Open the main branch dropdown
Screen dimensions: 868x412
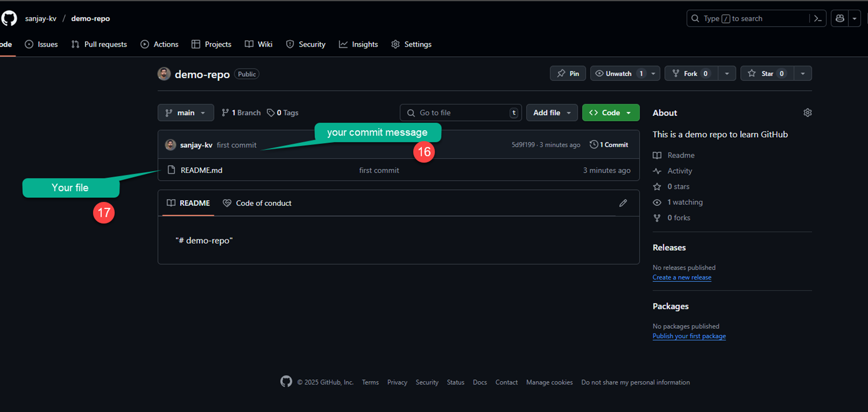point(185,112)
